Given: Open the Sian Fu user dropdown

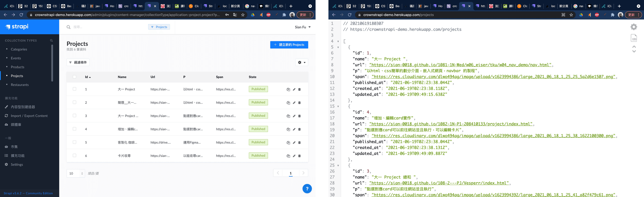Looking at the screenshot, I should point(303,27).
